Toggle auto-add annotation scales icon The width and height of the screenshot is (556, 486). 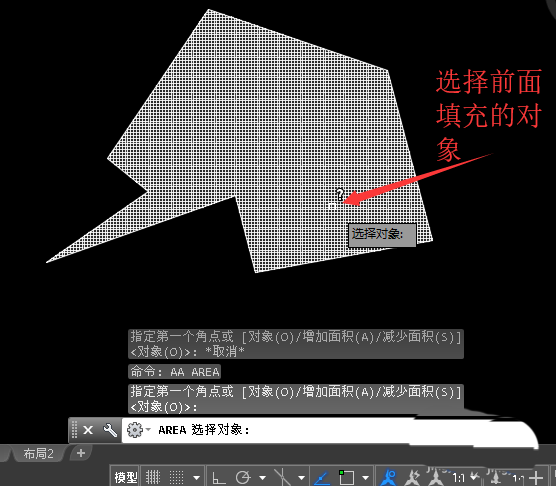pyautogui.click(x=412, y=477)
